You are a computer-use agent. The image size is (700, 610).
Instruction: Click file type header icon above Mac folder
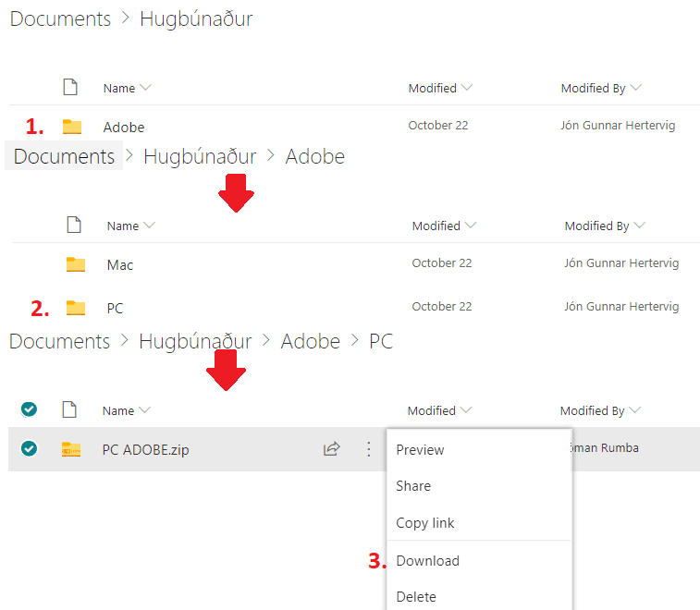pos(74,226)
